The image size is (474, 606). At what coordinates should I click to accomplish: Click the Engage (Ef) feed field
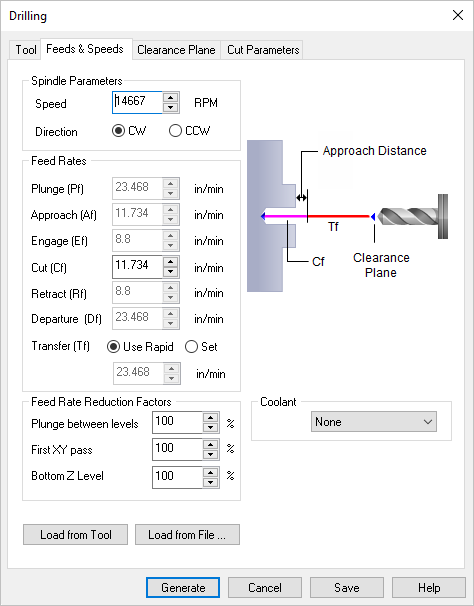[x=137, y=240]
